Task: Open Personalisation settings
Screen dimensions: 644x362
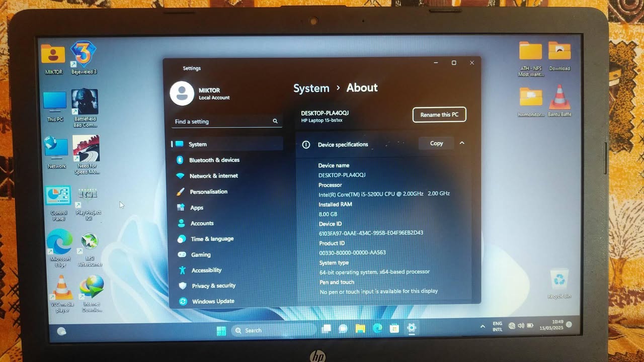Action: click(209, 192)
